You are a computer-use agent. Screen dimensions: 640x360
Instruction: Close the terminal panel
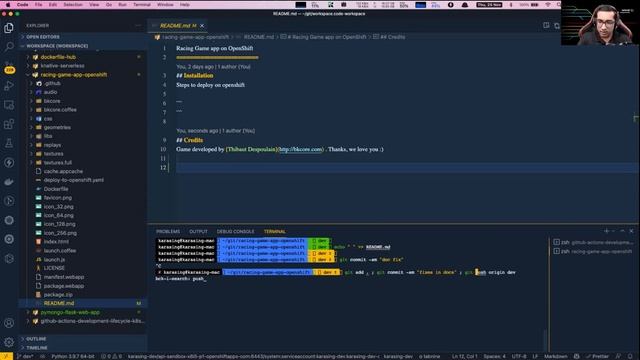[x=631, y=231]
